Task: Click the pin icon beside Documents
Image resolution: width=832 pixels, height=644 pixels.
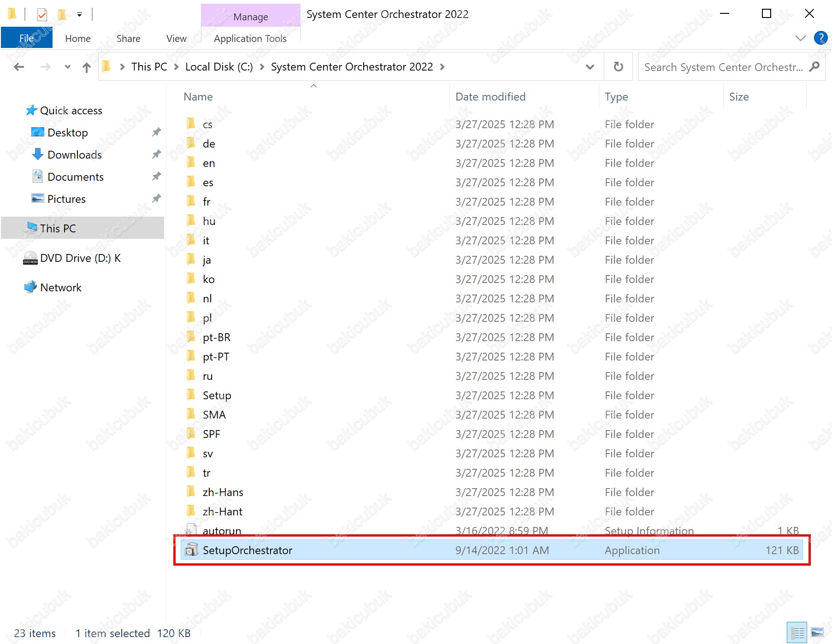Action: pyautogui.click(x=157, y=177)
